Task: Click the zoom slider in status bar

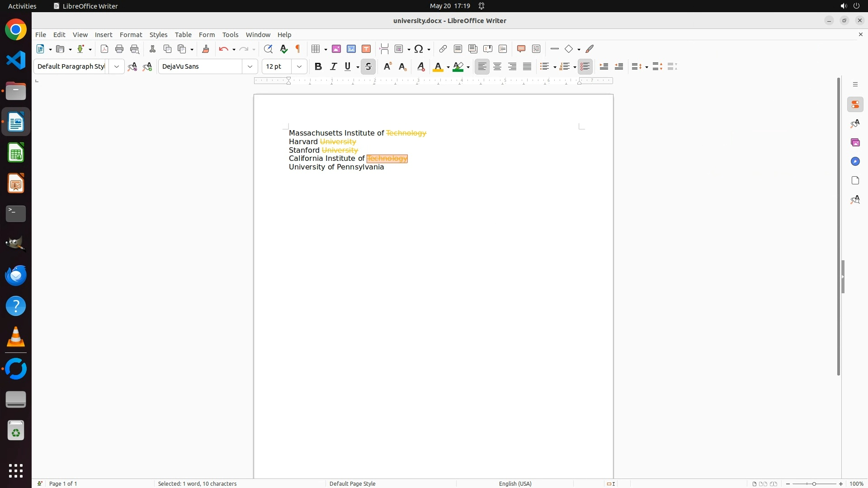Action: [x=814, y=483]
